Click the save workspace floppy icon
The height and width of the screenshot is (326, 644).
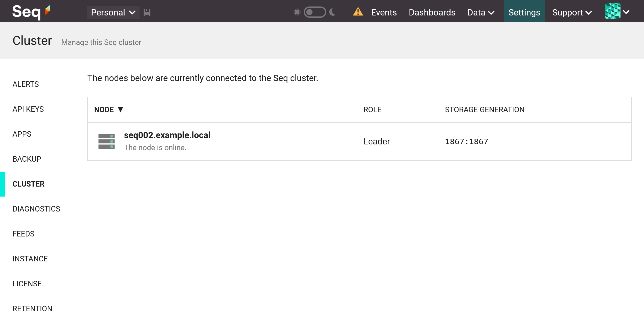pos(147,12)
